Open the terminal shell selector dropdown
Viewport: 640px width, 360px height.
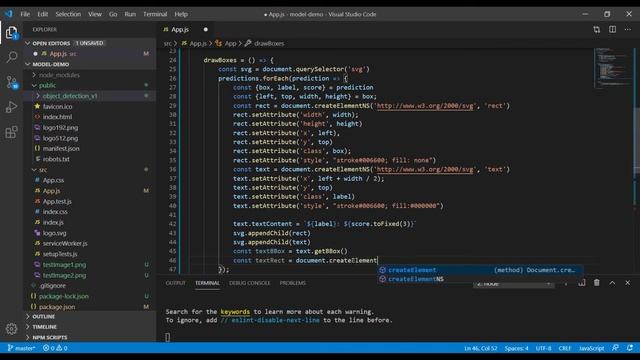coord(513,283)
